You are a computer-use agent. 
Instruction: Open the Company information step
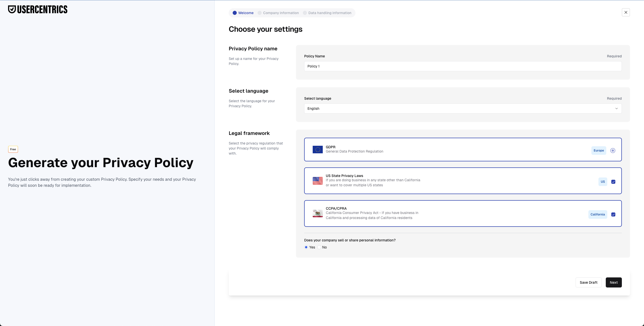pos(278,13)
